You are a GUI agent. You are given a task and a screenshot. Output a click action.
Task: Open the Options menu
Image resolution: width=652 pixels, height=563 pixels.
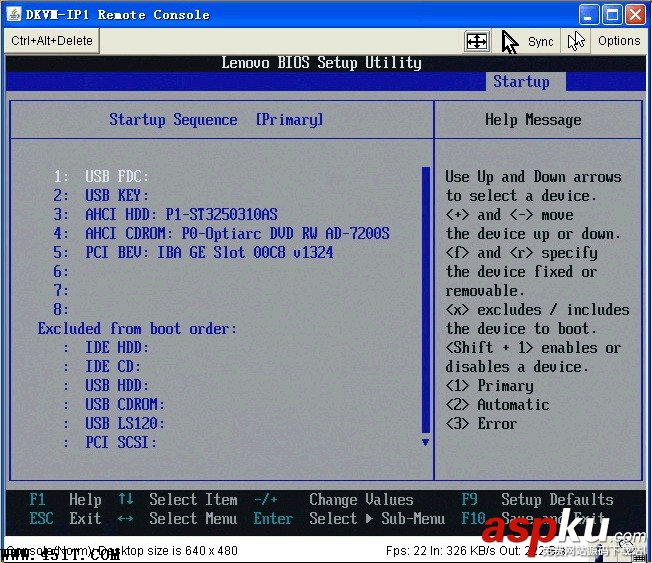[x=619, y=41]
